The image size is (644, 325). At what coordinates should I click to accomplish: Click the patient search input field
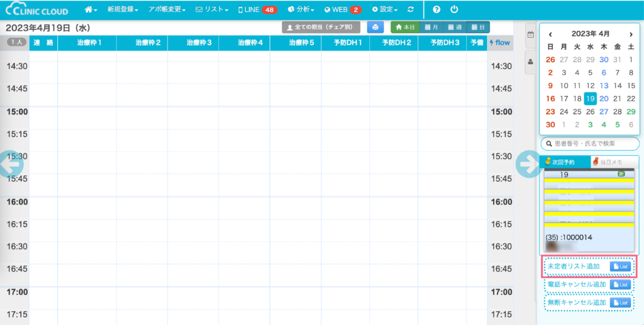(x=589, y=144)
